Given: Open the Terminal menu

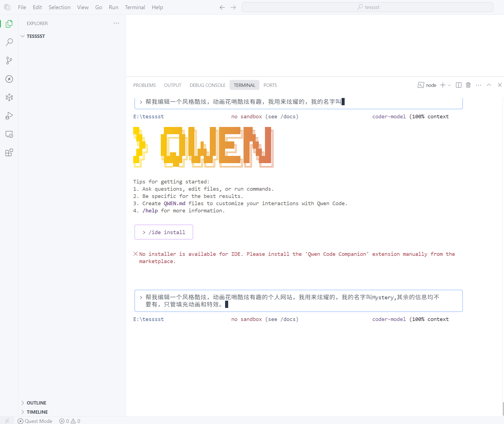Looking at the screenshot, I should [x=135, y=7].
